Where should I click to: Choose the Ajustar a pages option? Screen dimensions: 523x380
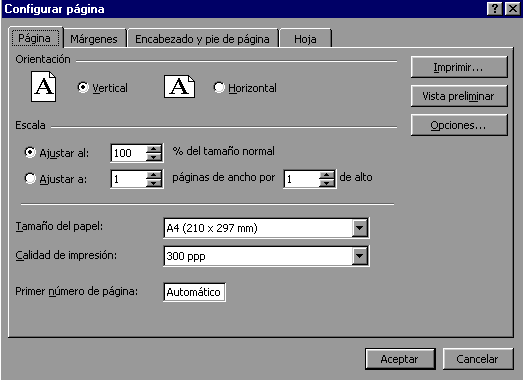pyautogui.click(x=30, y=178)
